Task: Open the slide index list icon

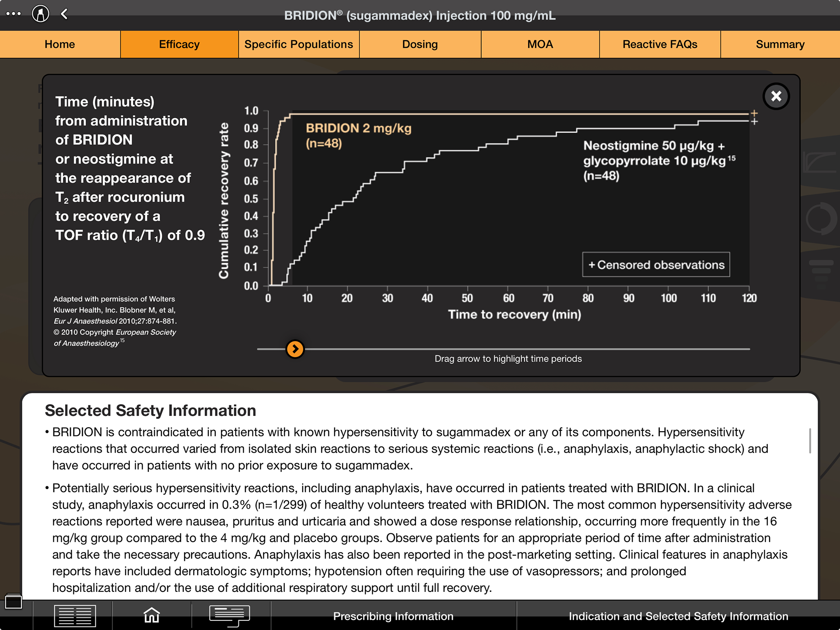Action: pos(75,616)
